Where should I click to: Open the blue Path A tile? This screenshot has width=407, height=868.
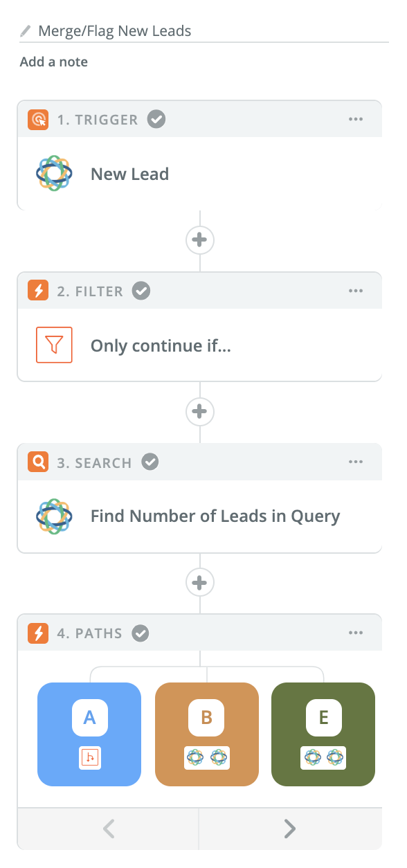(x=89, y=734)
